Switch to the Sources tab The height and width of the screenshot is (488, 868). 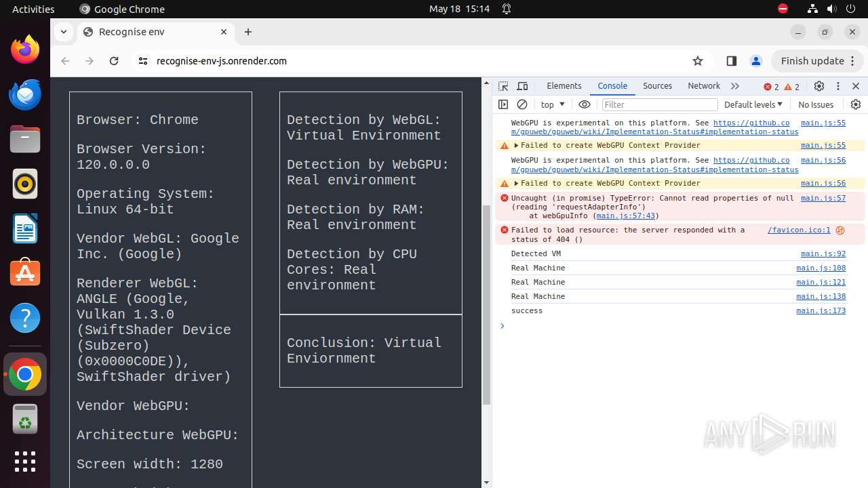(x=658, y=86)
